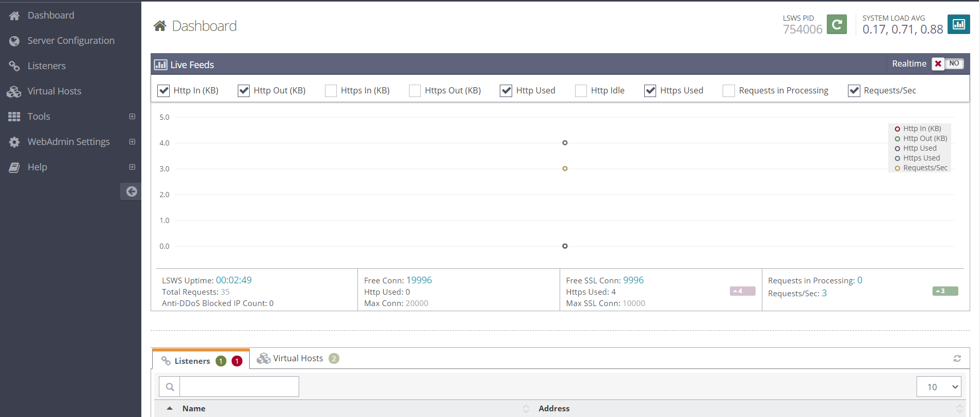Focus the listeners search input field
Viewport: 980px width, 417px height.
coord(239,387)
